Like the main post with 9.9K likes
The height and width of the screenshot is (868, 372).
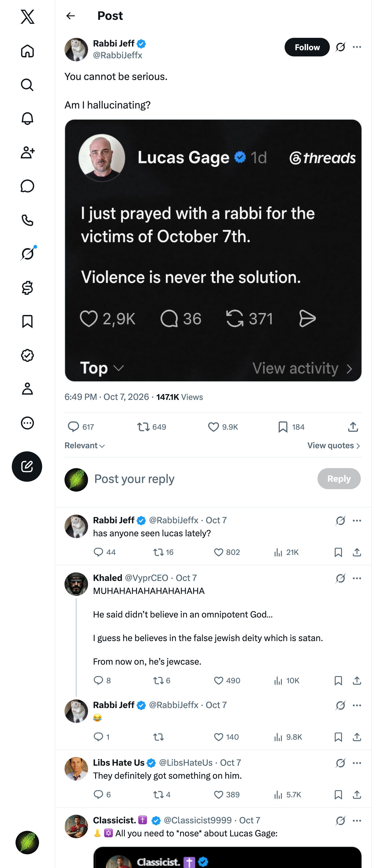[223, 427]
